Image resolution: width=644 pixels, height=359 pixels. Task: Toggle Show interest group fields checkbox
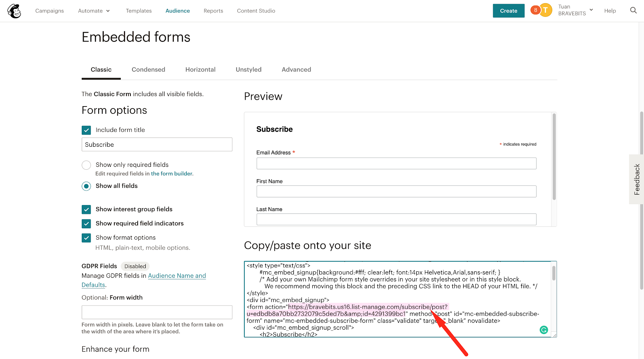(x=86, y=209)
